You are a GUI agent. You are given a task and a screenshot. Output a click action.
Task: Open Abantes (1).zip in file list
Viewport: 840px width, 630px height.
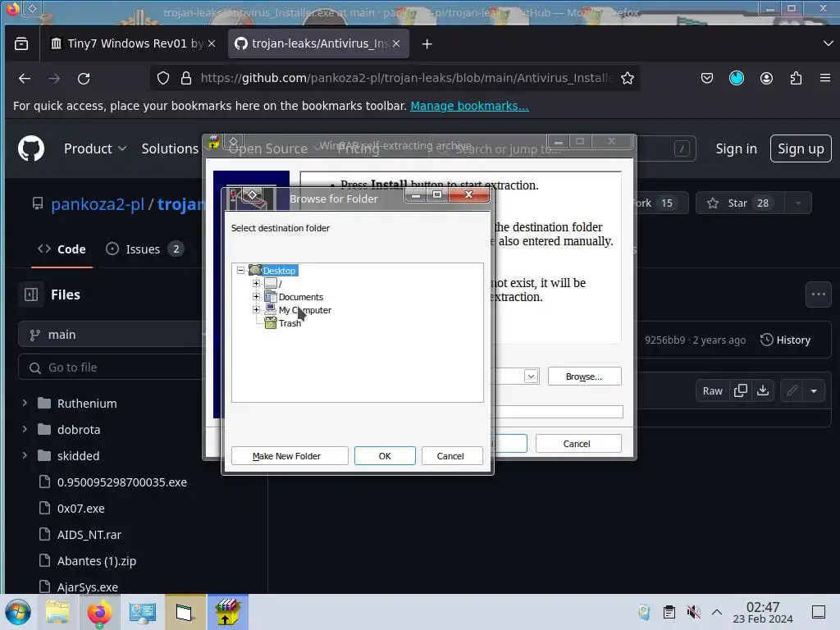pyautogui.click(x=97, y=561)
